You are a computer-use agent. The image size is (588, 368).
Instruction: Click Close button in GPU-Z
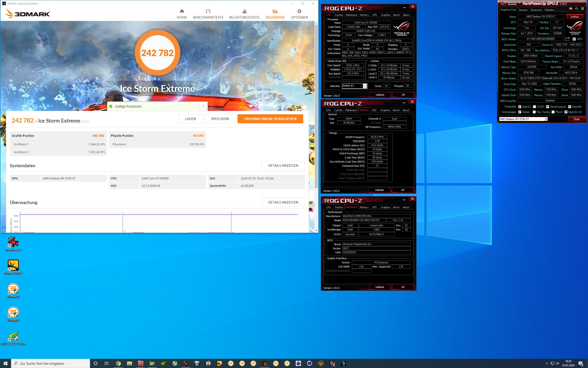[576, 119]
